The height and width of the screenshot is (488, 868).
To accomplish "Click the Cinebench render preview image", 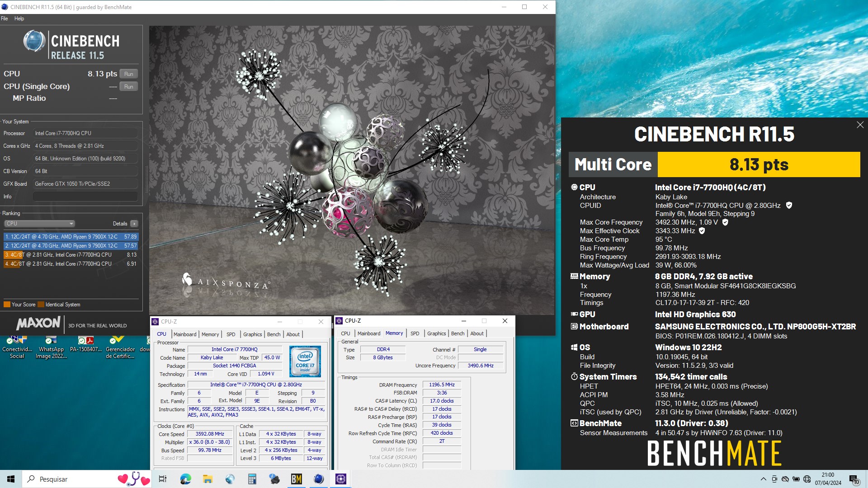I will point(352,170).
